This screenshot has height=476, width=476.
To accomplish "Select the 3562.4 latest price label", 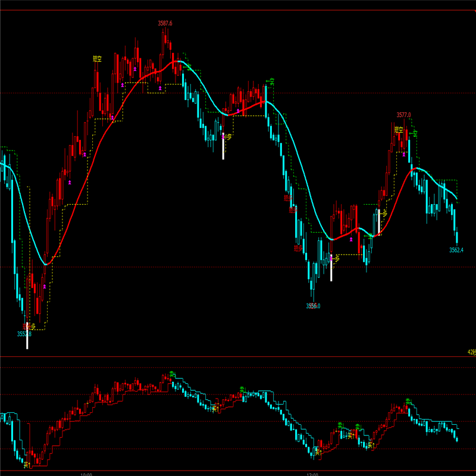I will [456, 250].
